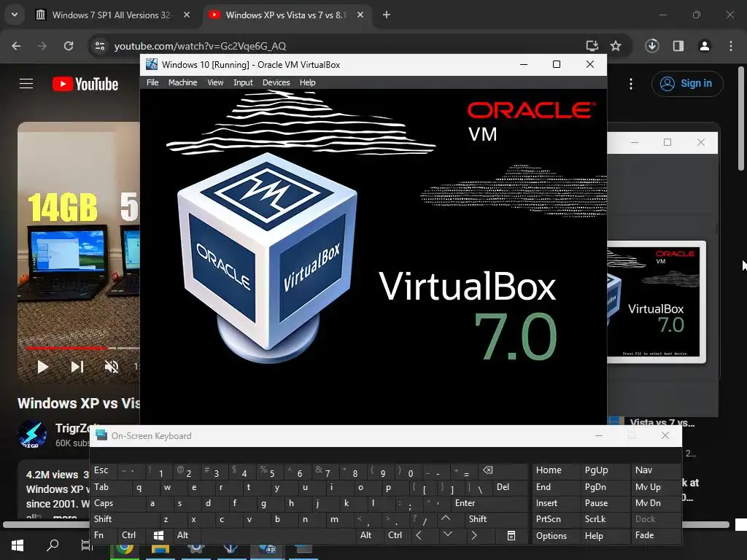The width and height of the screenshot is (747, 560).
Task: Reload the YouTube page
Action: tap(69, 46)
